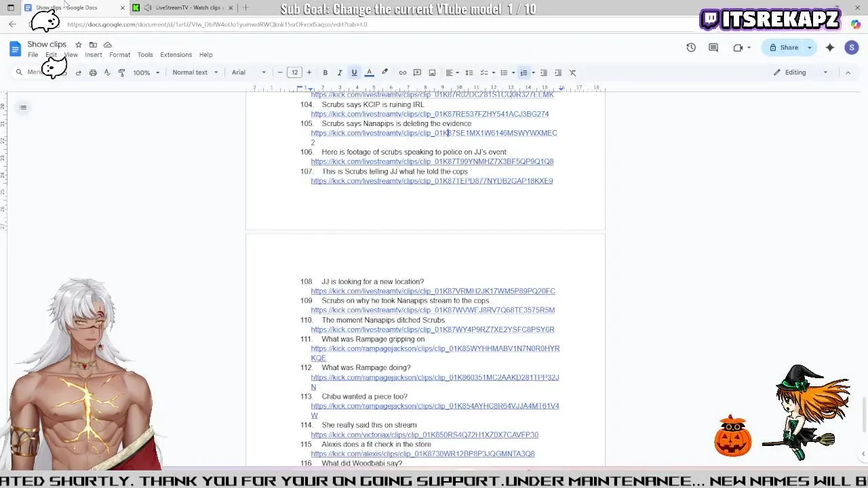Open the Normal text style dropdown

tap(195, 73)
